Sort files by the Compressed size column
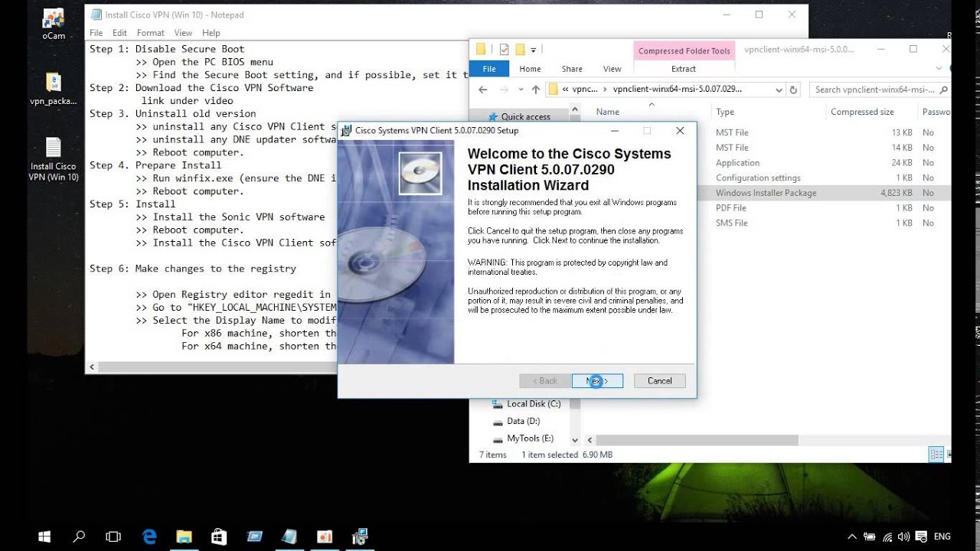The image size is (980, 551). coord(862,112)
